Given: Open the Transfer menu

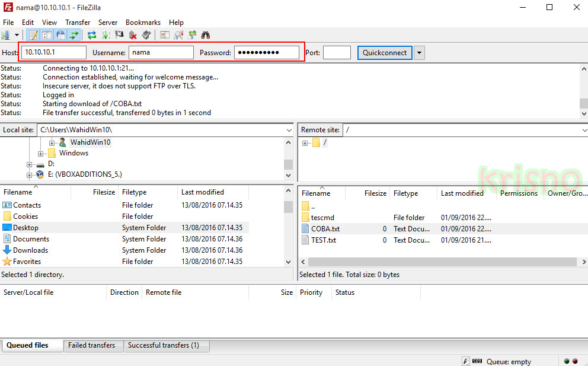Looking at the screenshot, I should click(x=78, y=23).
